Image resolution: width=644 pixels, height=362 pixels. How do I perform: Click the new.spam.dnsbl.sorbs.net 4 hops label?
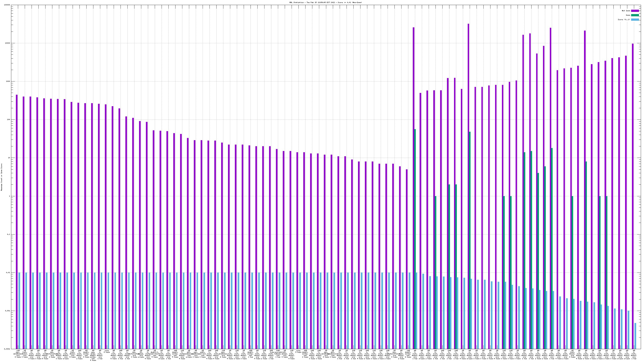pos(93,355)
